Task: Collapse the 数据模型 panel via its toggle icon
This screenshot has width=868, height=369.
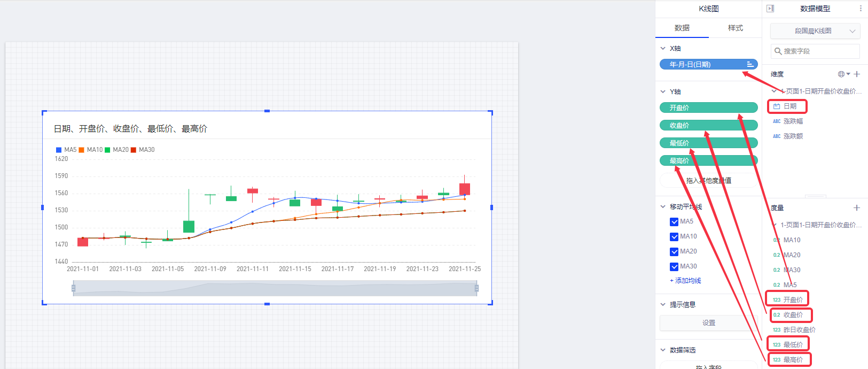Action: [x=770, y=9]
